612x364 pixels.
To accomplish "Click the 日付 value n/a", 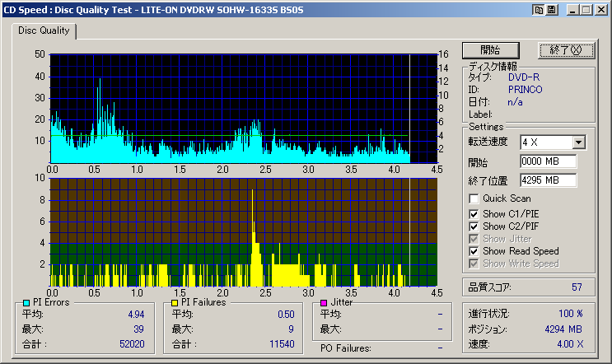I will tap(515, 102).
